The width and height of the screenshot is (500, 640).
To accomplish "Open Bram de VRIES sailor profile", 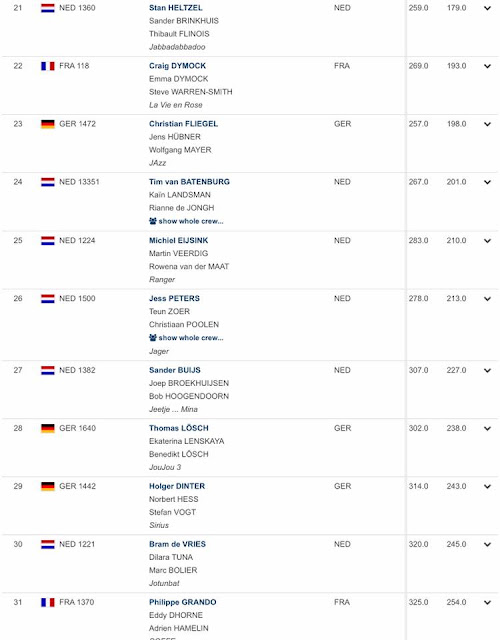I will pyautogui.click(x=178, y=544).
